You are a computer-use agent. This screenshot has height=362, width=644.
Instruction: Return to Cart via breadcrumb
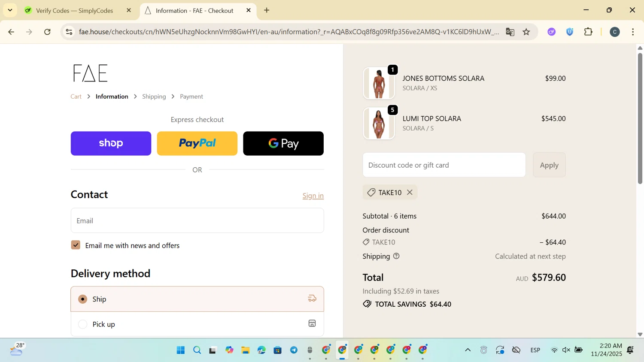(x=76, y=97)
